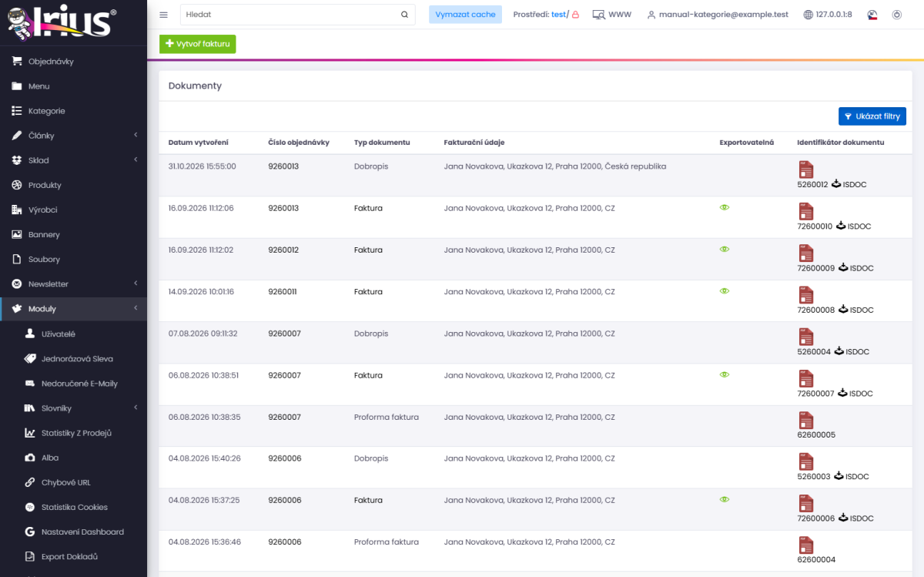Download the ISDOC file for document 72600009

coord(856,268)
